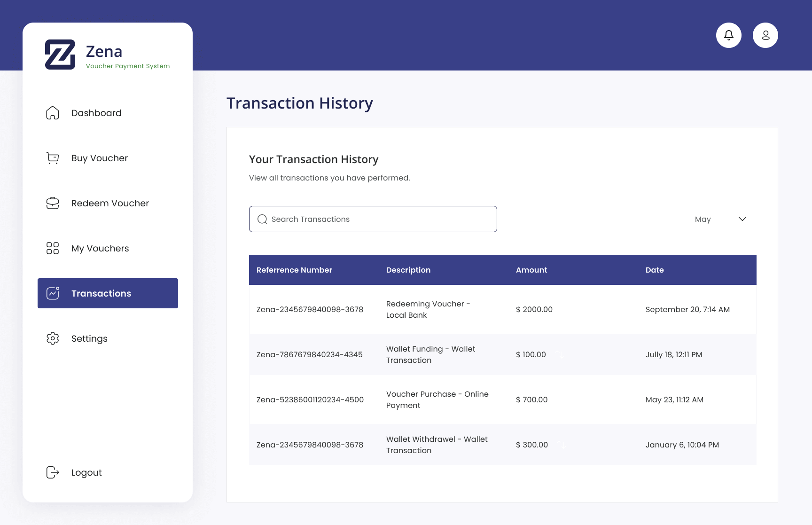This screenshot has height=525, width=812.
Task: Click the Logout link
Action: (86, 472)
